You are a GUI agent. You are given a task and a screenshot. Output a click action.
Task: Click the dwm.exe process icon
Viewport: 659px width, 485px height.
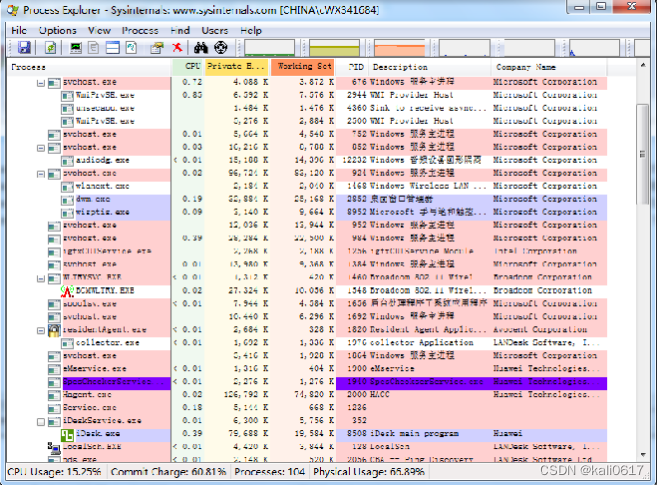(x=67, y=200)
